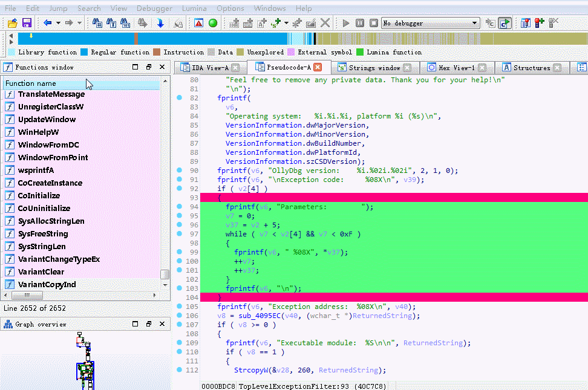The height and width of the screenshot is (390, 588).
Task: Click the lock search toolbar icon
Action: click(178, 24)
